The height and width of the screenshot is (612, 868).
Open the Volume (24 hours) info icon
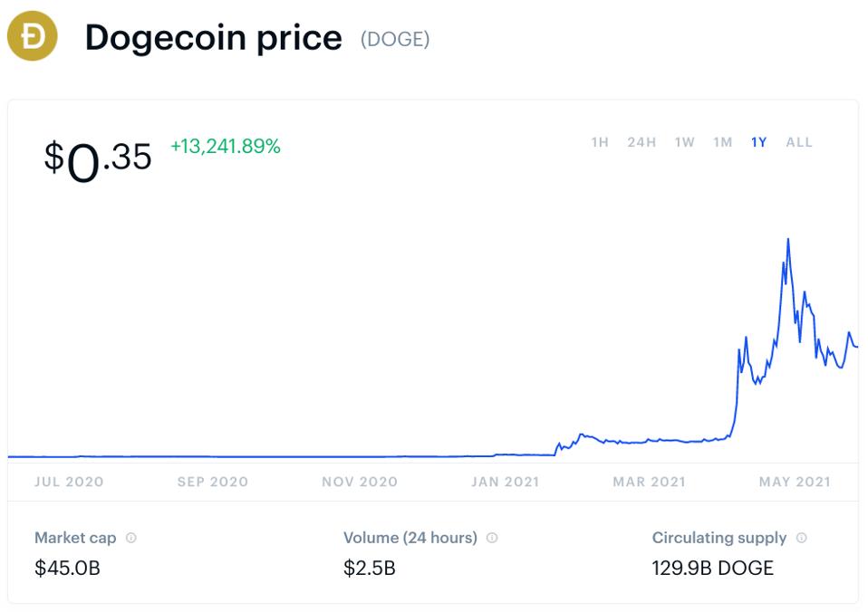tap(492, 538)
